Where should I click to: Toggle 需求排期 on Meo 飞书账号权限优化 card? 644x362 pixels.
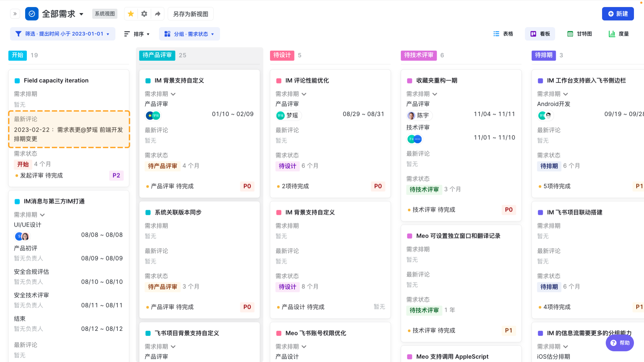304,347
